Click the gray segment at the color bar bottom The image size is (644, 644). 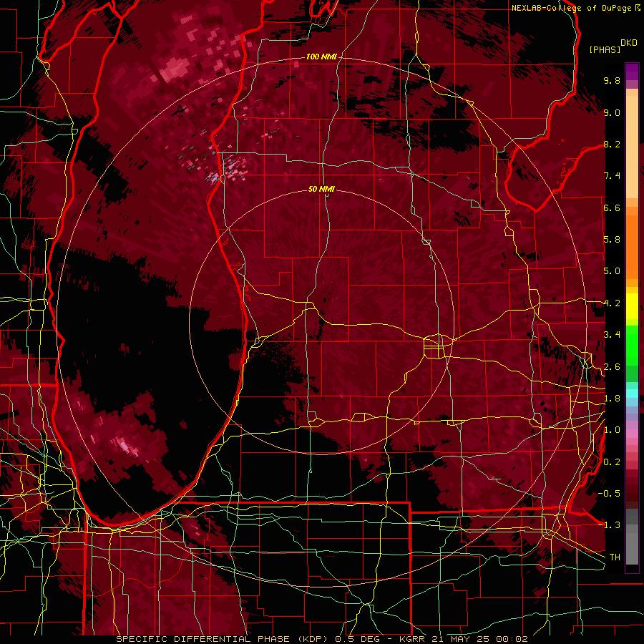(x=632, y=537)
